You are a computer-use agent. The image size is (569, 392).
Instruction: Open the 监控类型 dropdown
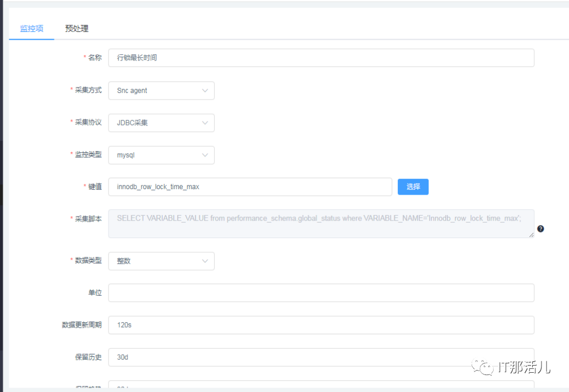click(x=161, y=155)
